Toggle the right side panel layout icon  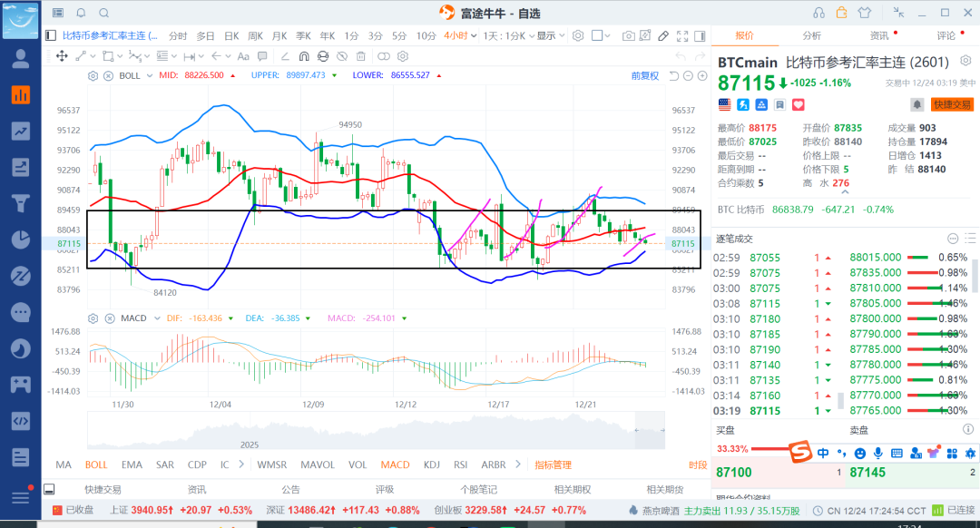point(700,35)
